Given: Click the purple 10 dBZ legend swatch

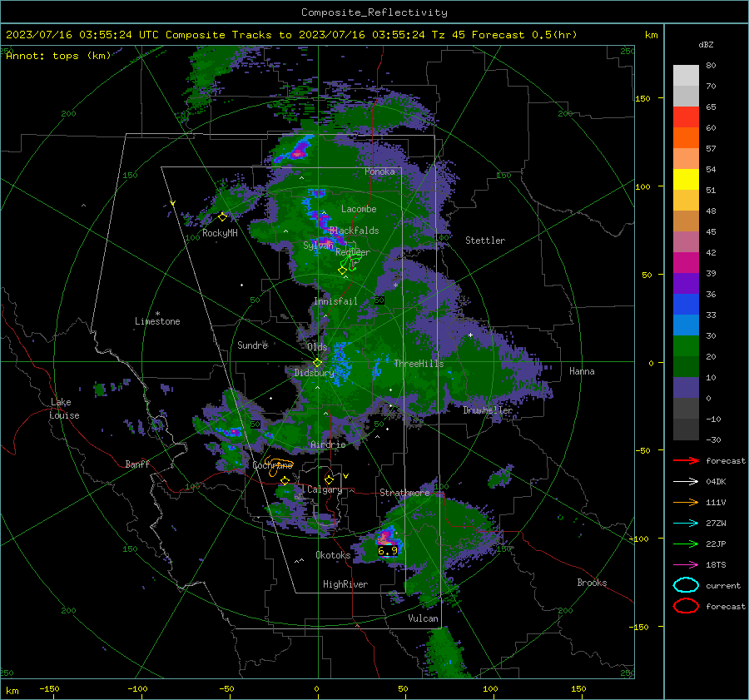Looking at the screenshot, I should click(686, 387).
